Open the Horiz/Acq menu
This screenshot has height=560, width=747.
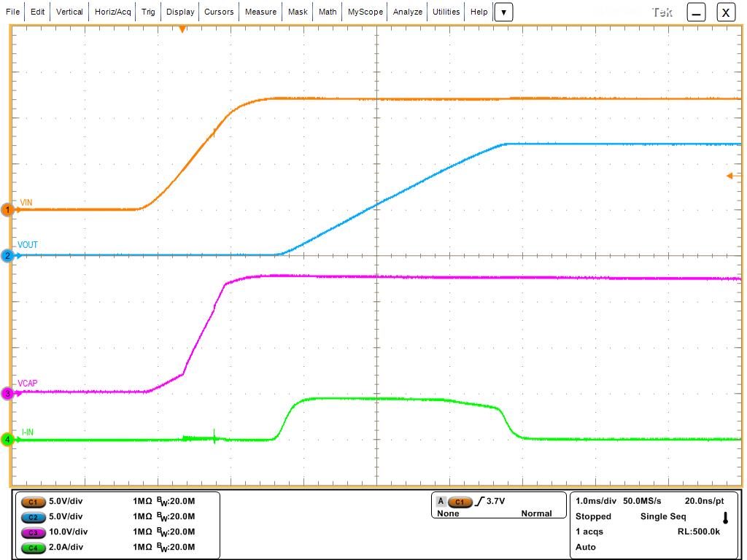point(113,12)
